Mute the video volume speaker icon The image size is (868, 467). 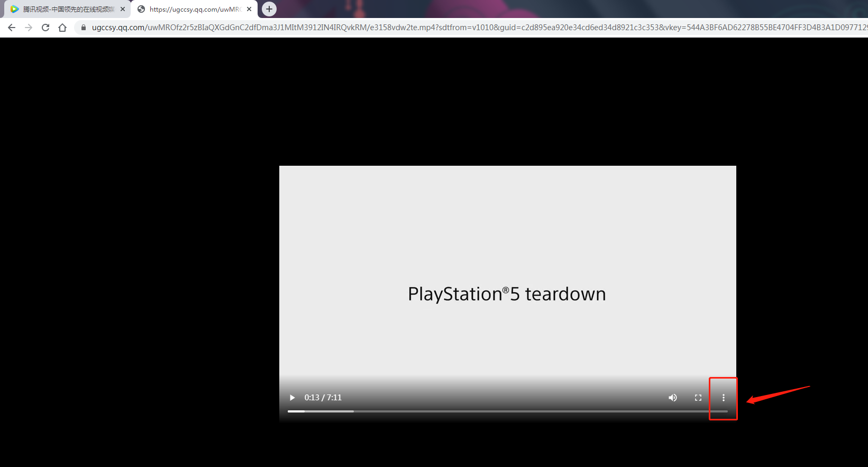click(673, 398)
